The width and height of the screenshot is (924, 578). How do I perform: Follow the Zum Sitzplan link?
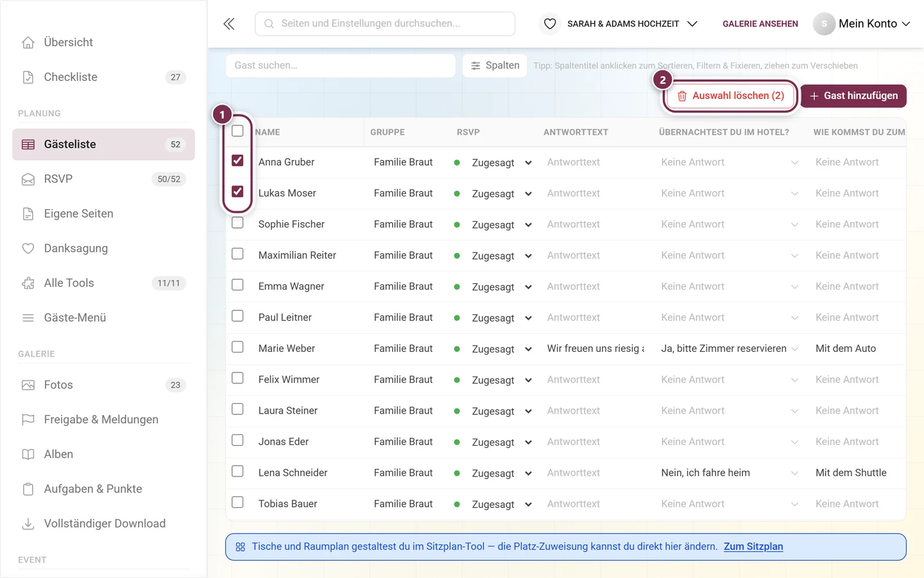[x=753, y=547]
